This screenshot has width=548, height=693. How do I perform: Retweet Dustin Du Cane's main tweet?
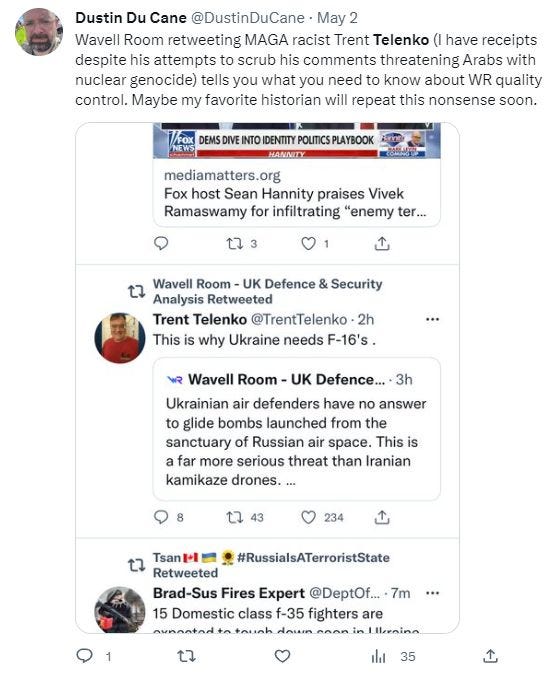(186, 656)
